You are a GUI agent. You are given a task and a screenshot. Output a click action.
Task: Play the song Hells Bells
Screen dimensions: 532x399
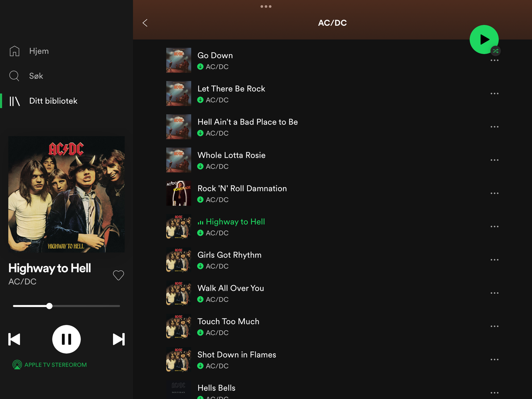point(216,388)
